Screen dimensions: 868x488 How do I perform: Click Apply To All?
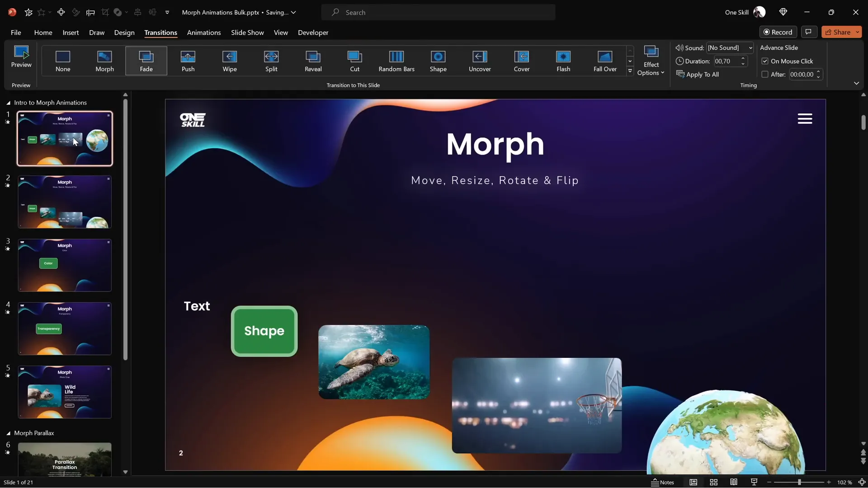[x=698, y=75]
